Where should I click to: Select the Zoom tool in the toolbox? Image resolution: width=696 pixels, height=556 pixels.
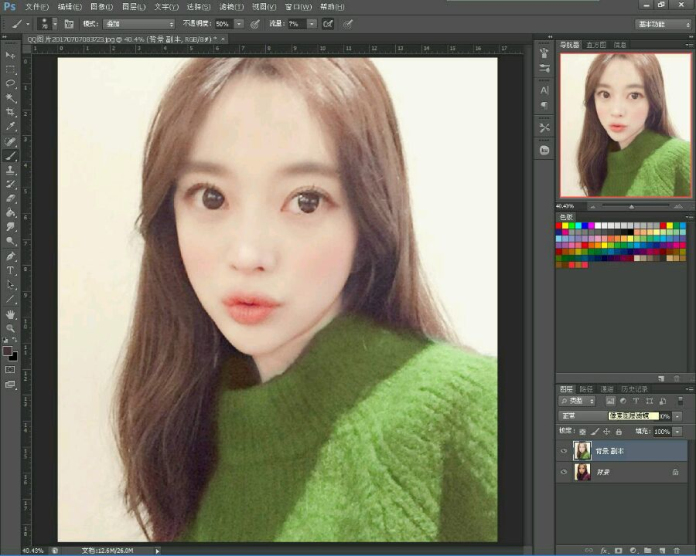click(x=11, y=328)
